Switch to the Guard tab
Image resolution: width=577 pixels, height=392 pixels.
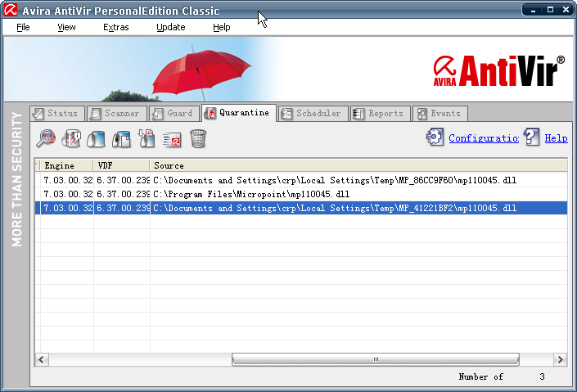[174, 114]
